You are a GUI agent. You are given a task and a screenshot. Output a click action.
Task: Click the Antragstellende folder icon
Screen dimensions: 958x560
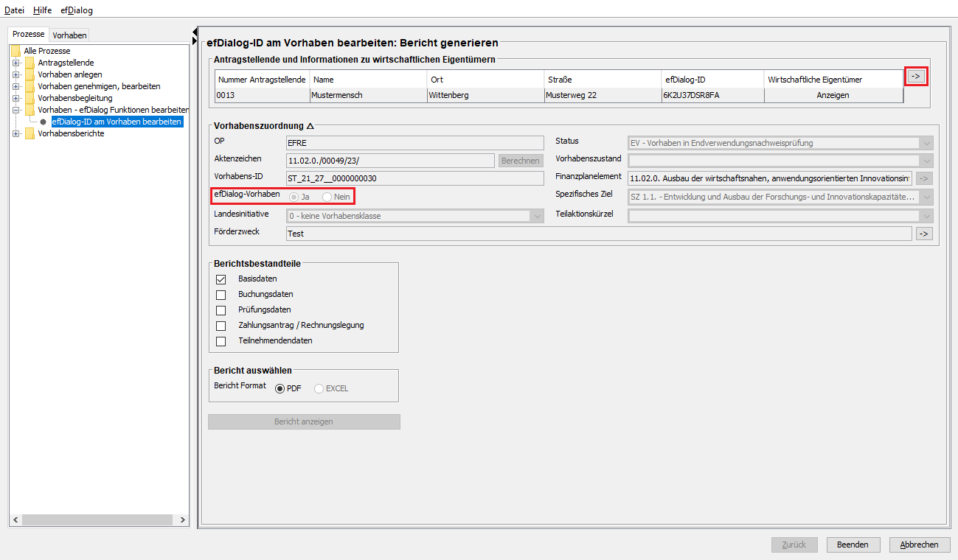click(29, 63)
